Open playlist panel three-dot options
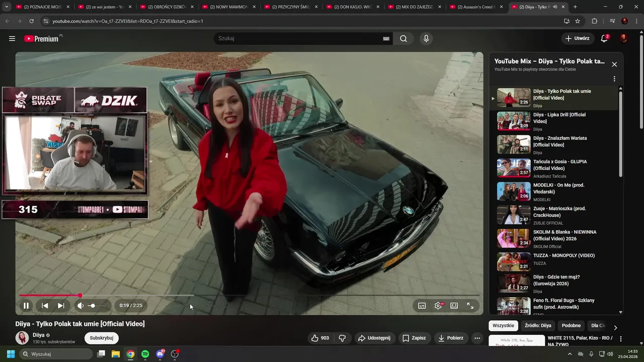644x362 pixels. [614, 79]
